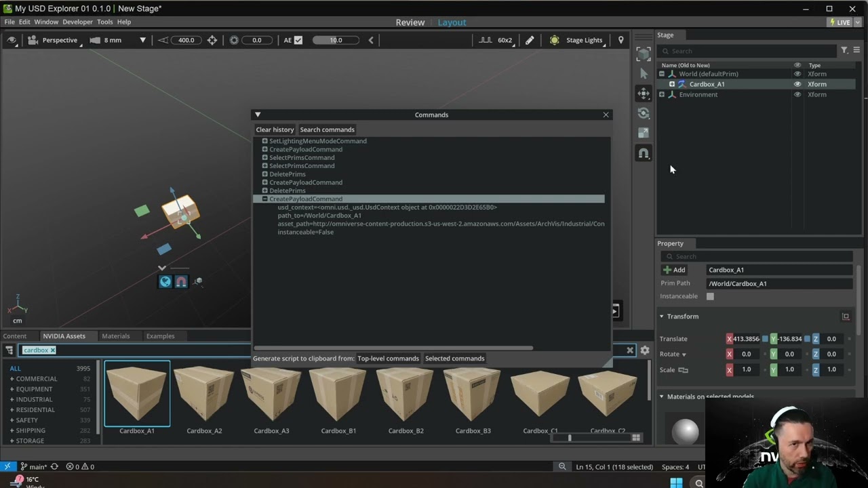
Task: Open the Stage panel options menu
Action: (856, 50)
